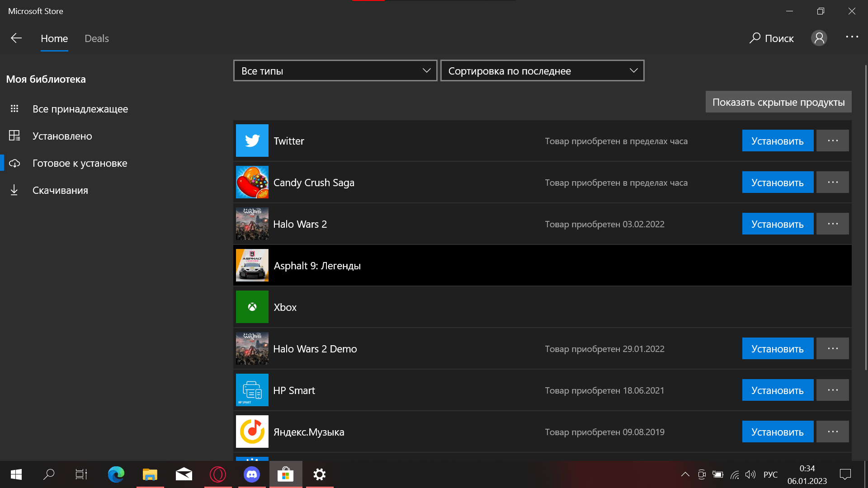Click the Halo Wars 2 Demo thumbnail
Viewport: 868px width, 488px height.
[252, 348]
